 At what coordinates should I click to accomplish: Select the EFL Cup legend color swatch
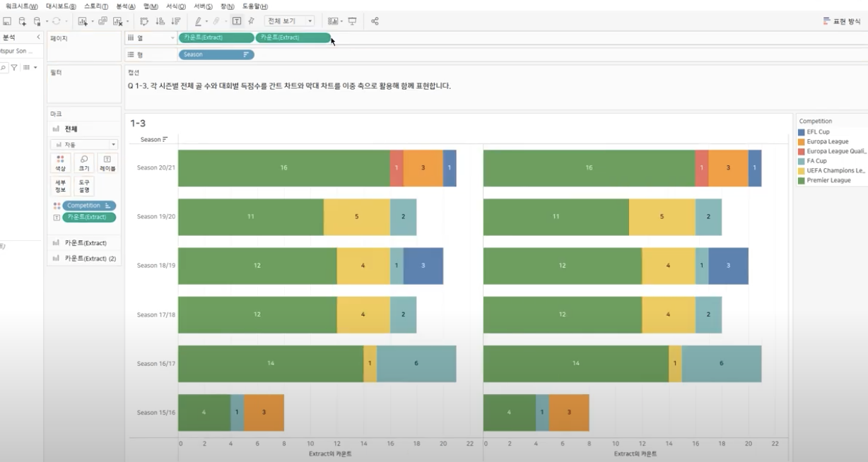pos(802,132)
